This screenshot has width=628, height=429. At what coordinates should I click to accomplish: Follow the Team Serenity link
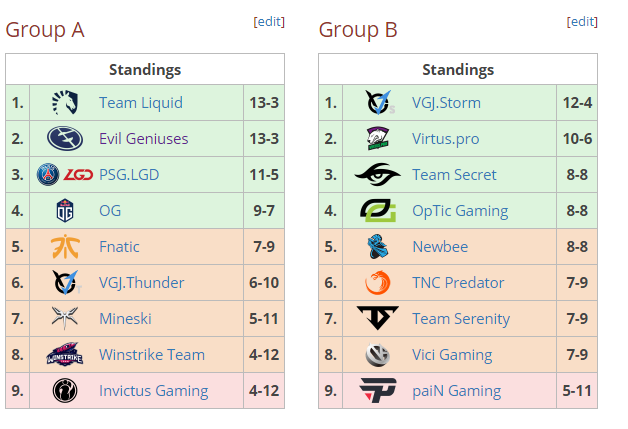461,319
